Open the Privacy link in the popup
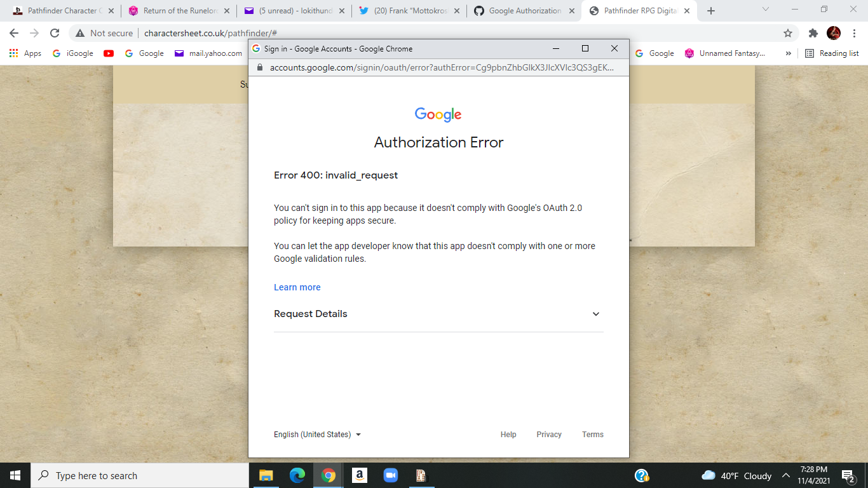 click(x=548, y=434)
